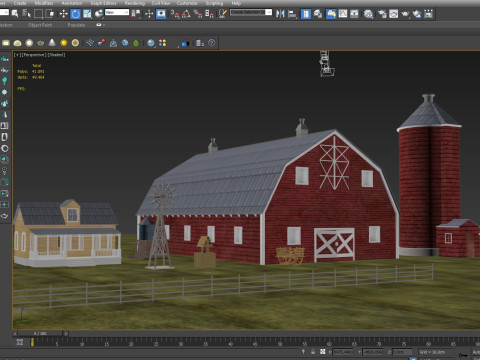Screen dimensions: 480x360
Task: Open the Material Editor
Action: click(368, 14)
